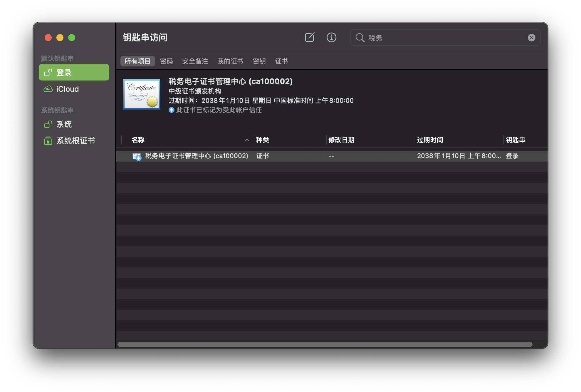The height and width of the screenshot is (392, 581).
Task: Clear the search field with X icon
Action: [531, 38]
